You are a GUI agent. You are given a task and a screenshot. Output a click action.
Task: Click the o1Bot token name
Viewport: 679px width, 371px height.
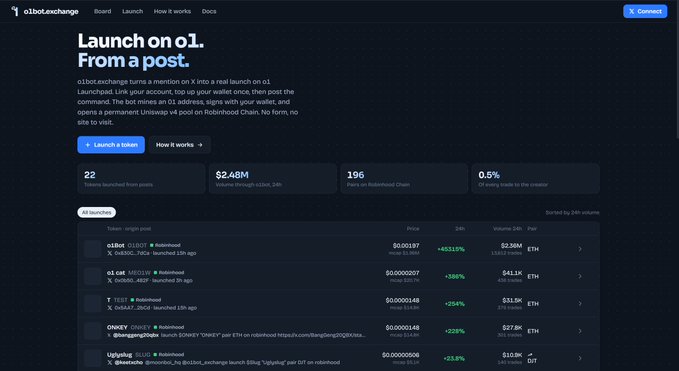tap(116, 245)
